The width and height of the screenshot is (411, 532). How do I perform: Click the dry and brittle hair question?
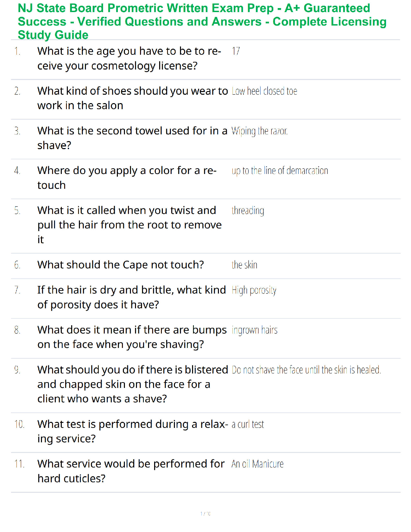tap(131, 297)
